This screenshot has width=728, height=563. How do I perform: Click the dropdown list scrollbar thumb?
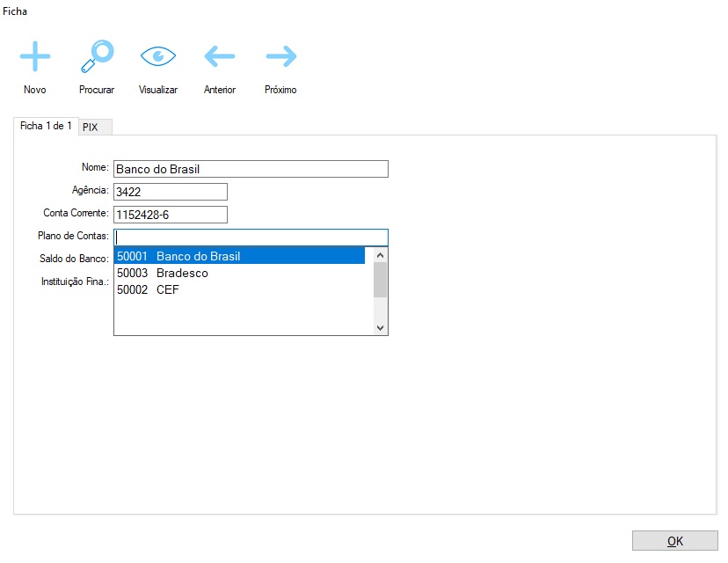coord(381,280)
